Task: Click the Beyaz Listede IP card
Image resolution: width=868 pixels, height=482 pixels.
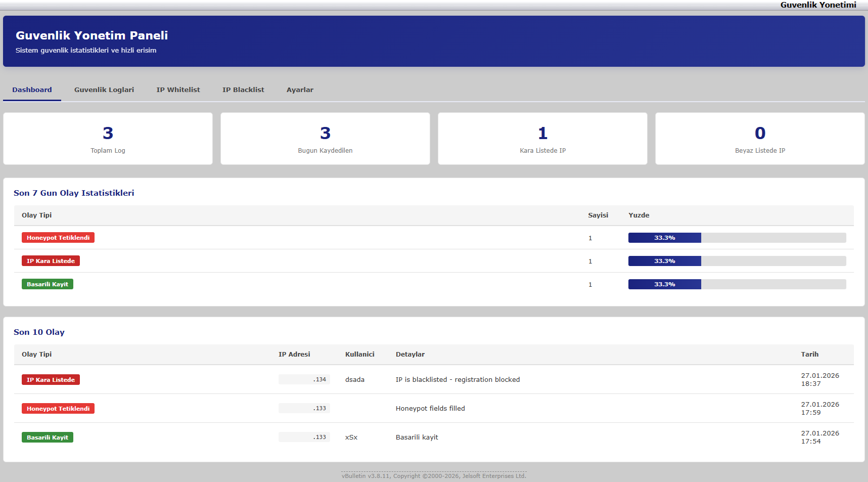Action: pos(759,139)
